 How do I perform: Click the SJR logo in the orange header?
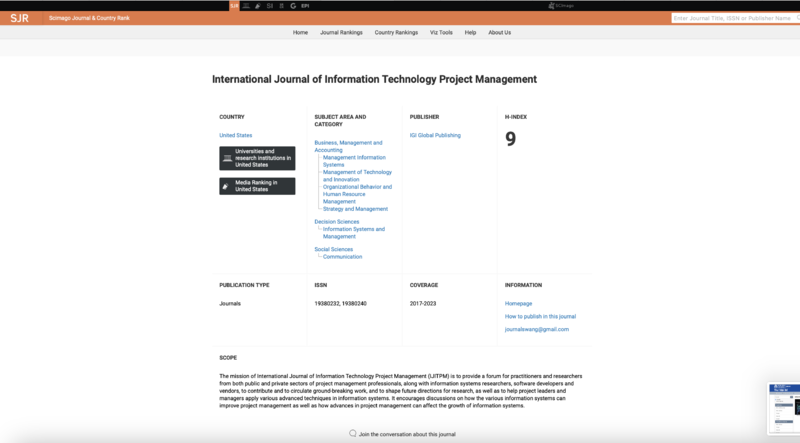(x=19, y=18)
